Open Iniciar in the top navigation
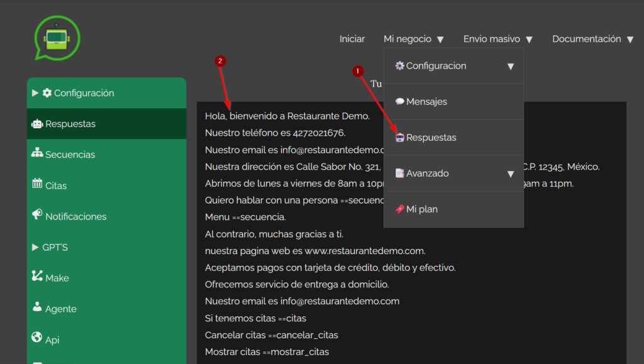 [352, 39]
